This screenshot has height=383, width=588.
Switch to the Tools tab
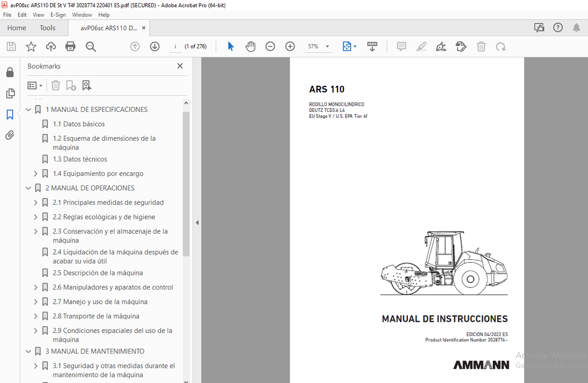tap(47, 28)
